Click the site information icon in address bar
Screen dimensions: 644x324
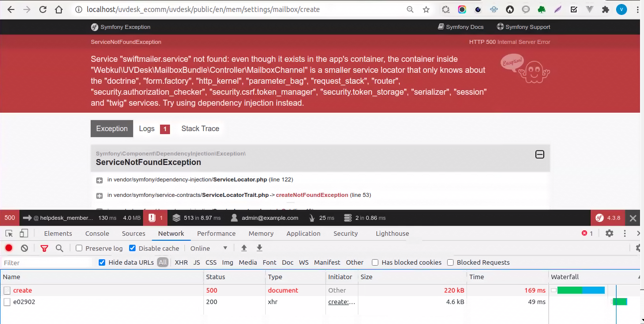[x=78, y=9]
